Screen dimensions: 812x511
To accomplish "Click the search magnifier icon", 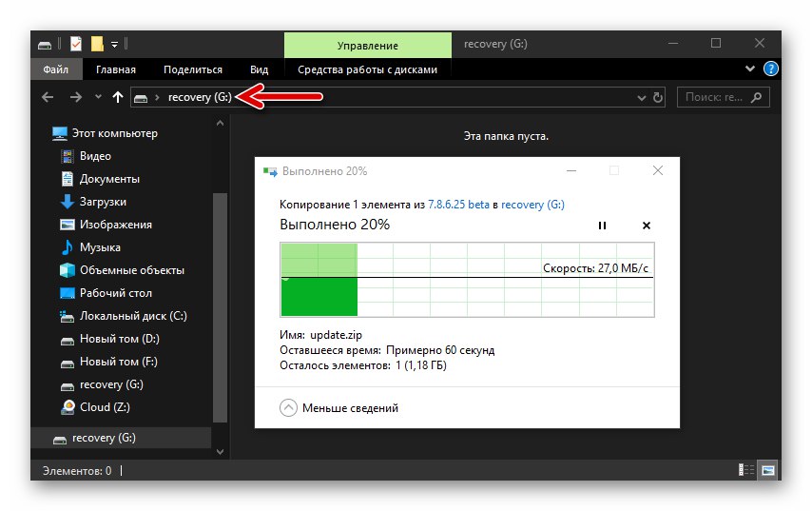I will pyautogui.click(x=756, y=97).
